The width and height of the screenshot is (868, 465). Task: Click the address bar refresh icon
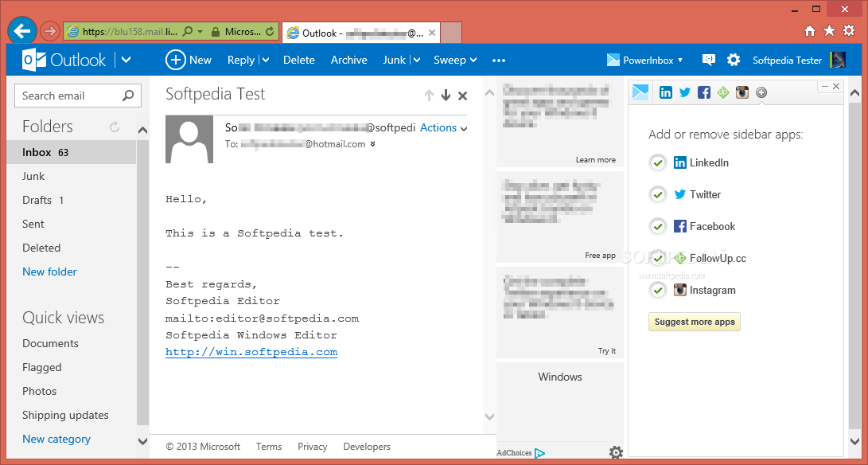tap(271, 32)
